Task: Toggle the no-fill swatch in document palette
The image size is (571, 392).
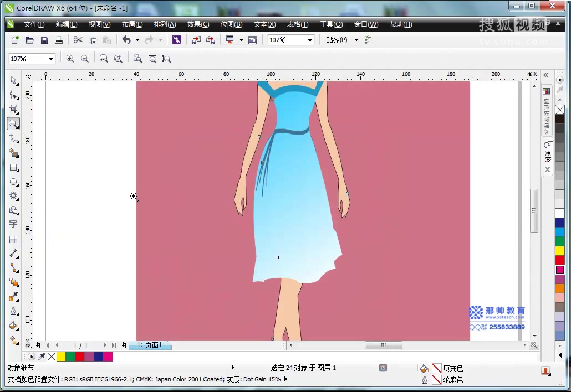Action: pyautogui.click(x=52, y=357)
